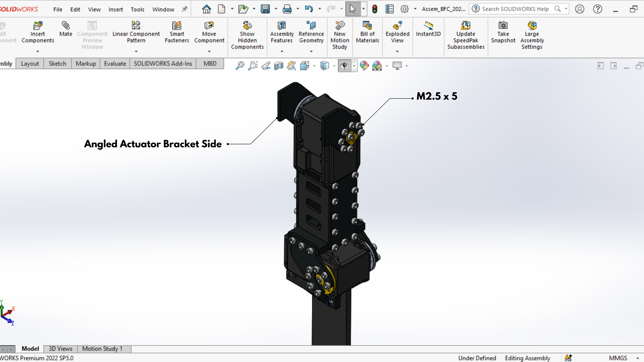Viewport: 644px width, 362px height.
Task: Click Zoom to Area icon
Action: [x=253, y=66]
